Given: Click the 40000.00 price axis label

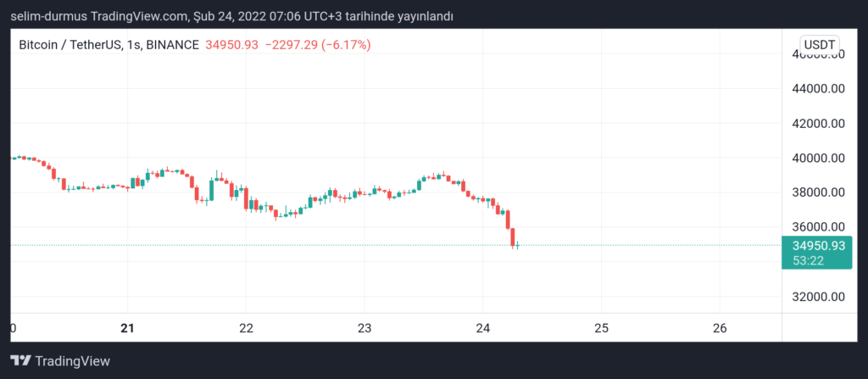Looking at the screenshot, I should [x=819, y=158].
